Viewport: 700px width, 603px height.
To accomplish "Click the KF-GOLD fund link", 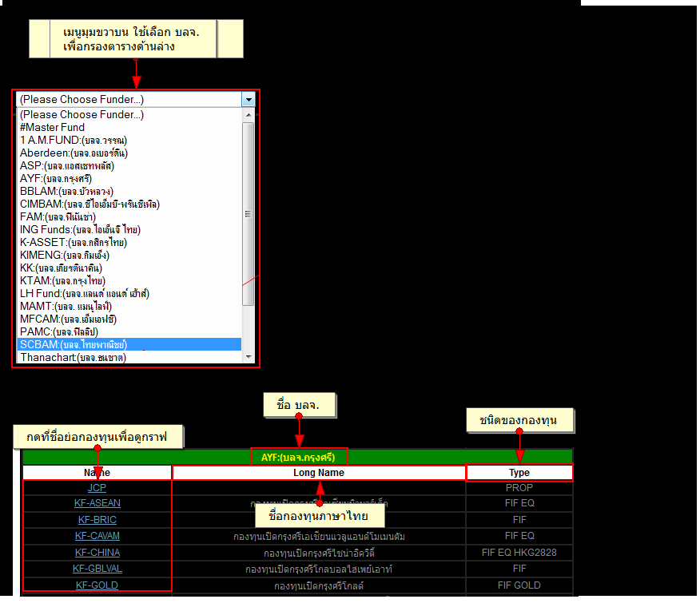I will click(97, 585).
